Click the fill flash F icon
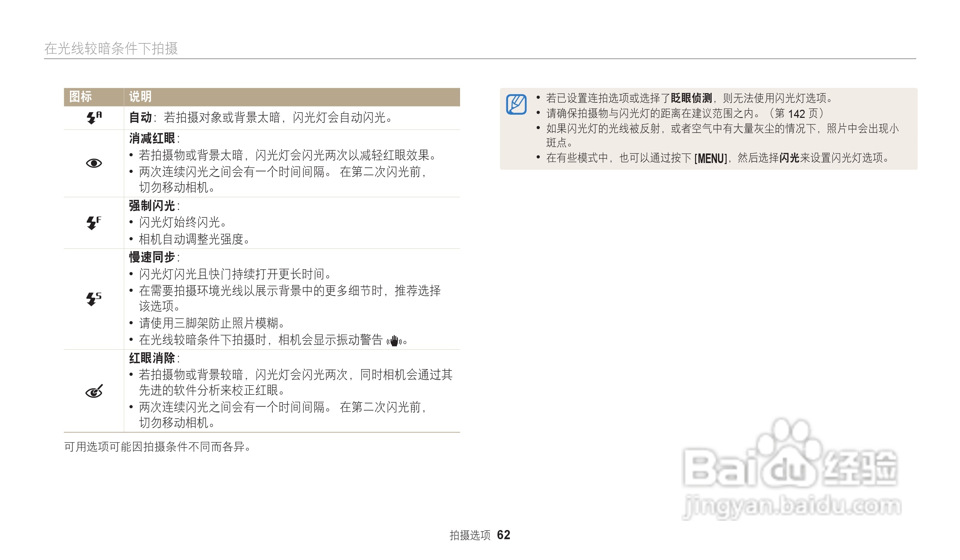Image resolution: width=960 pixels, height=560 pixels. [94, 223]
